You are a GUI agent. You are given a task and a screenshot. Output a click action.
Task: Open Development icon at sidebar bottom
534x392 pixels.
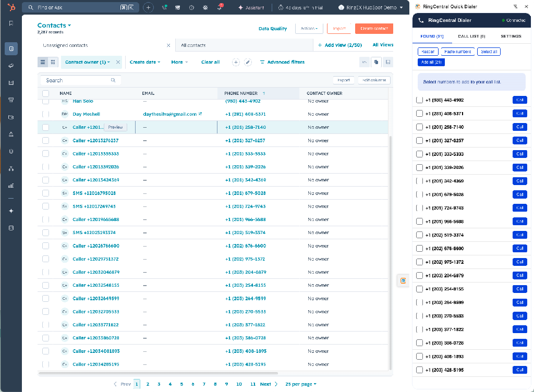click(11, 228)
